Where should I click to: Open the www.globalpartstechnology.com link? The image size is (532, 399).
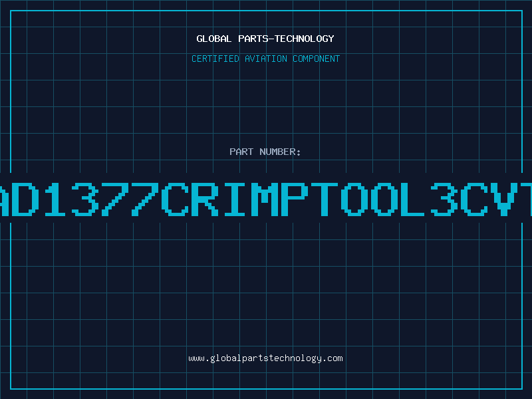(x=265, y=358)
